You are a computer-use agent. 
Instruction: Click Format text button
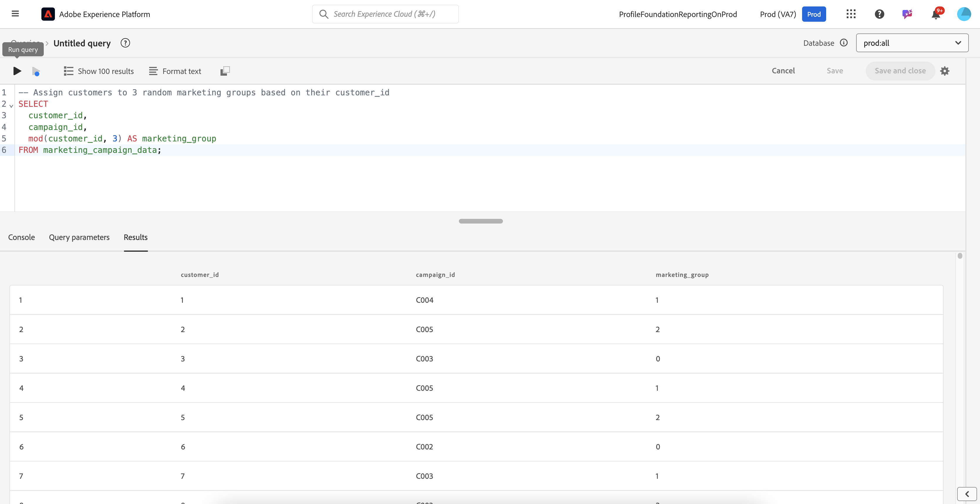point(175,71)
